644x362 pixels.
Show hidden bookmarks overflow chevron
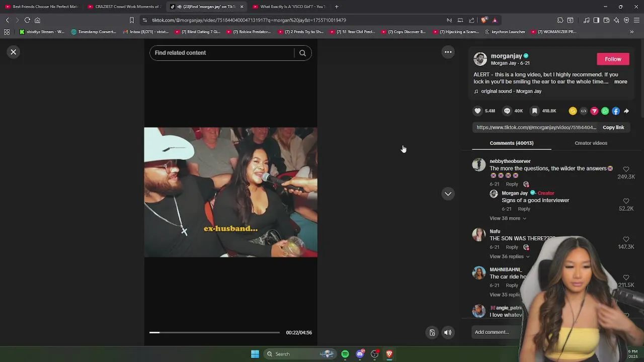[x=632, y=32]
